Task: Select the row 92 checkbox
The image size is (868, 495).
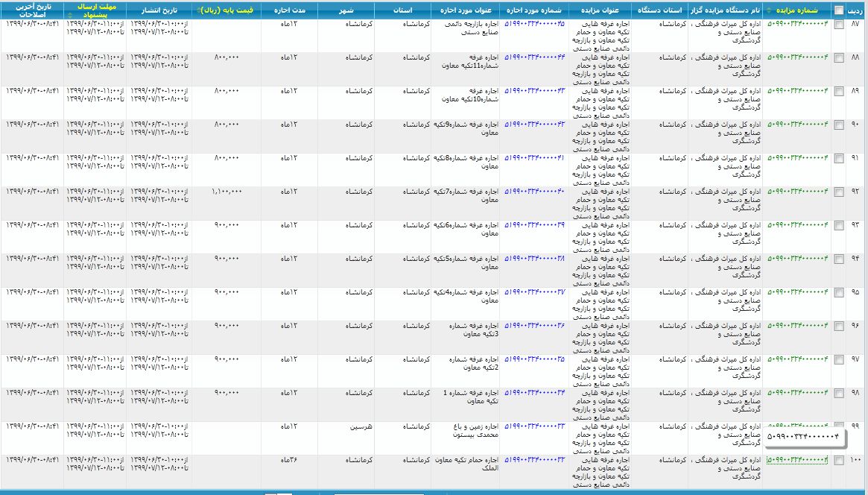Action: (839, 192)
